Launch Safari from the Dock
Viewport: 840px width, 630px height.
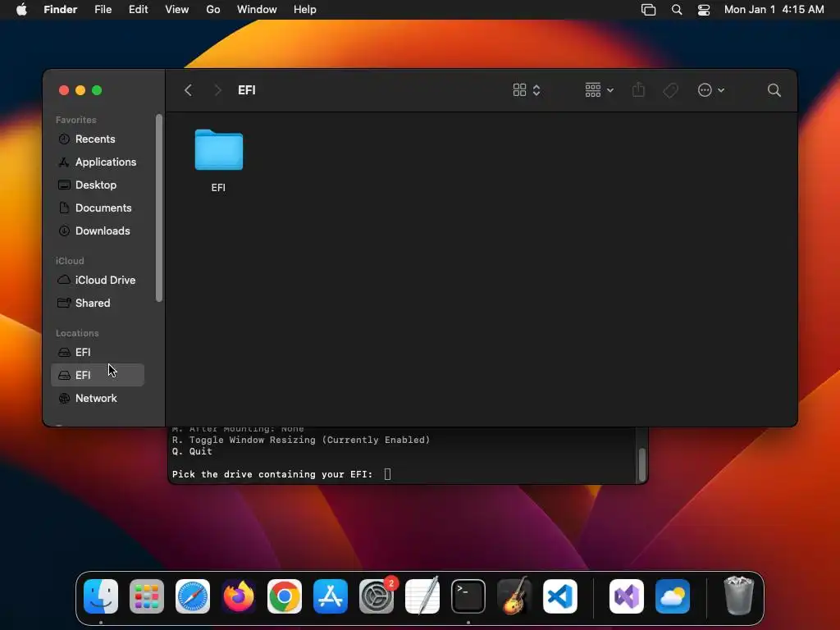(193, 596)
